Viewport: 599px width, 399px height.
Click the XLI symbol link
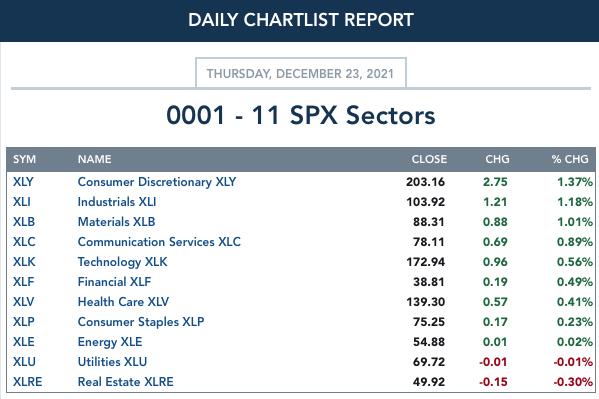pyautogui.click(x=21, y=202)
